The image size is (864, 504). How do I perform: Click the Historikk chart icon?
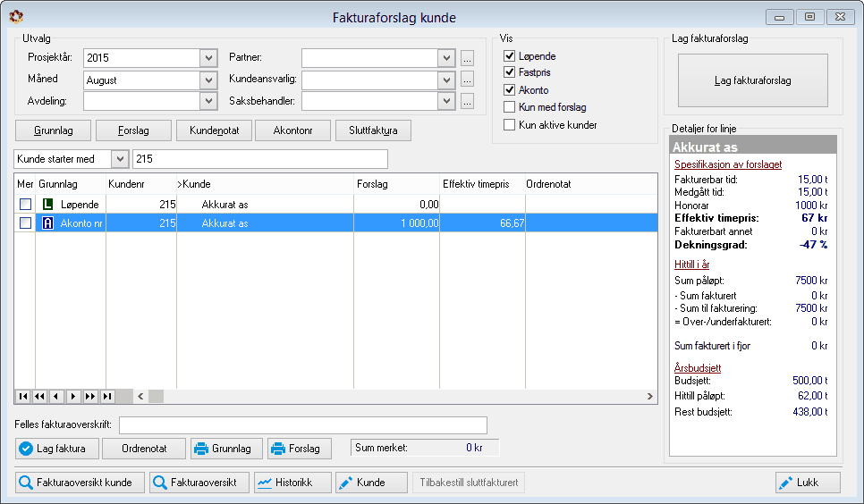265,483
